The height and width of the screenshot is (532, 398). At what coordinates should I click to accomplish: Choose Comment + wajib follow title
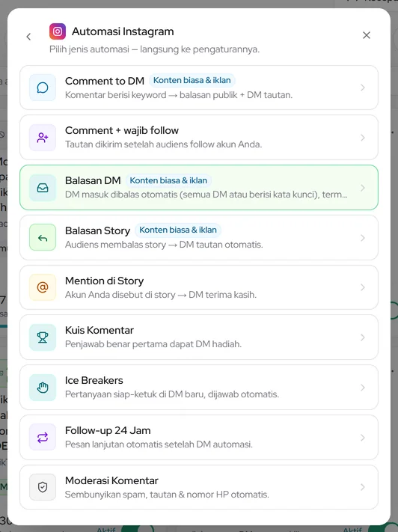pyautogui.click(x=122, y=130)
